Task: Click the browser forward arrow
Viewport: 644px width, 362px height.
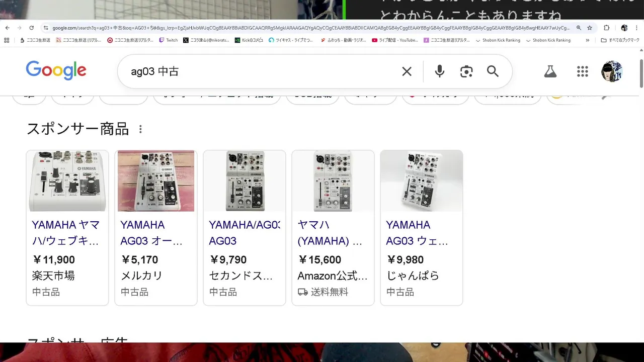Action: pos(20,28)
